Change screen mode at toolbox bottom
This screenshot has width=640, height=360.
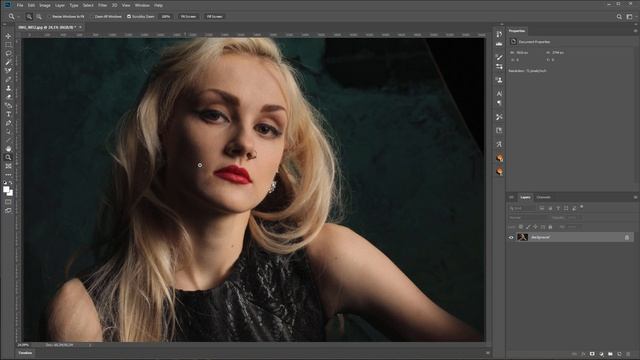pyautogui.click(x=8, y=210)
